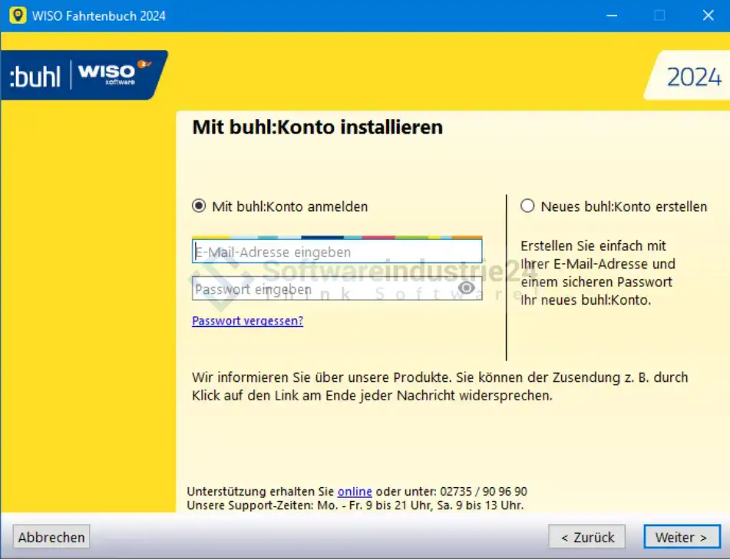730x560 pixels.
Task: Click the product information notice paragraph
Action: point(440,387)
